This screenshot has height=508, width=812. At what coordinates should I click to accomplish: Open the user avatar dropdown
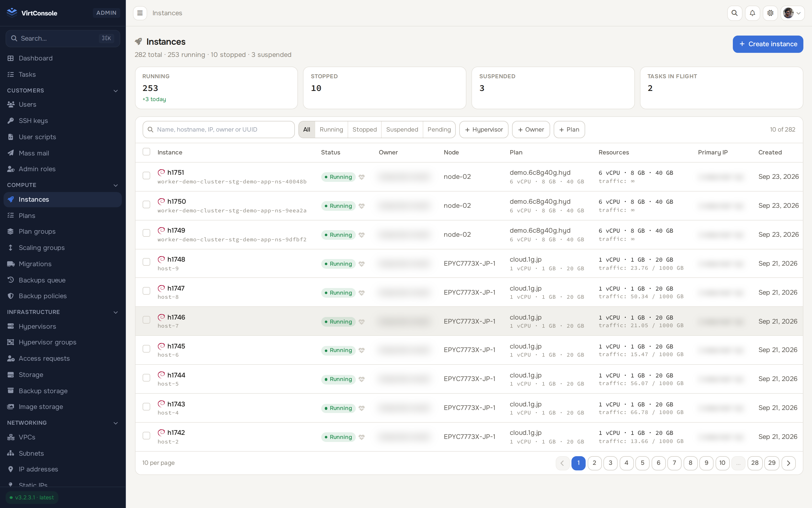(792, 13)
